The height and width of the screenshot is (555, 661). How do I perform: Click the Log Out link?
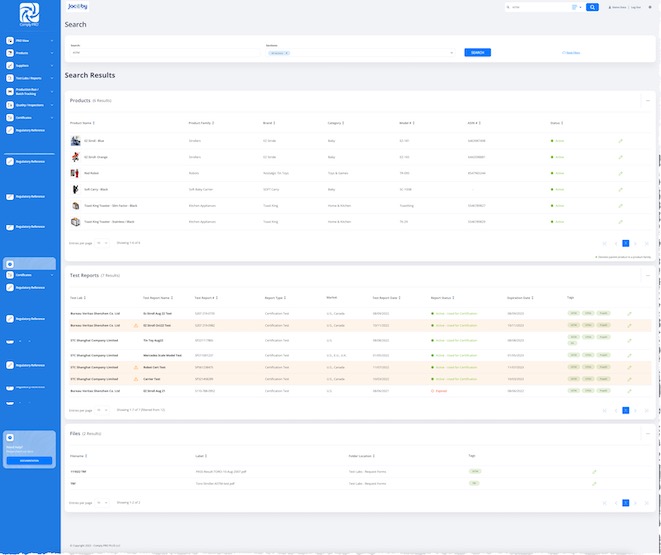tap(635, 7)
